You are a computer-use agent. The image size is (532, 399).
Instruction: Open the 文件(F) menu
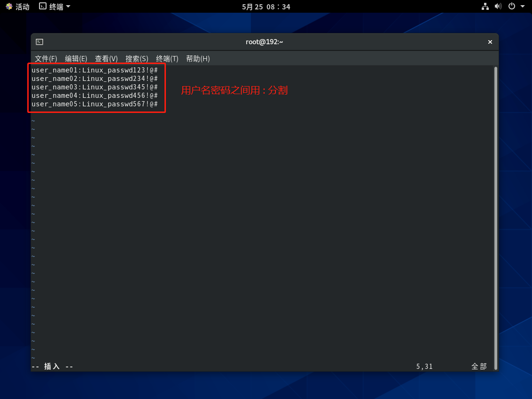46,58
